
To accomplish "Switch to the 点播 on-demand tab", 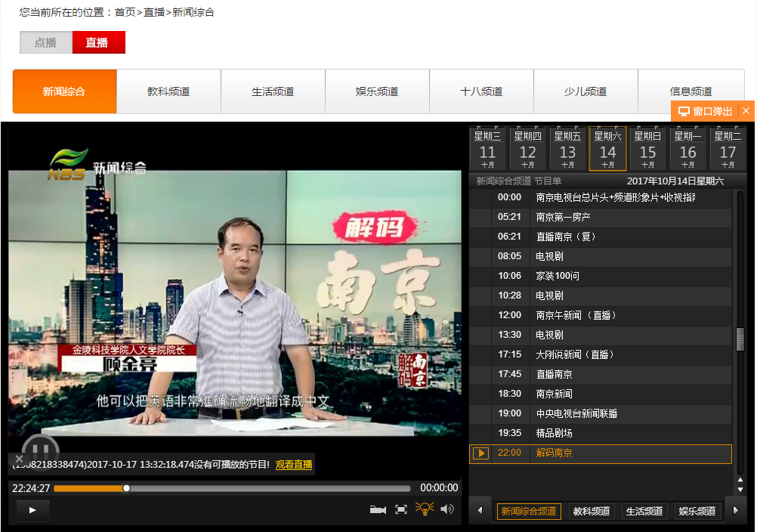I will coord(46,42).
